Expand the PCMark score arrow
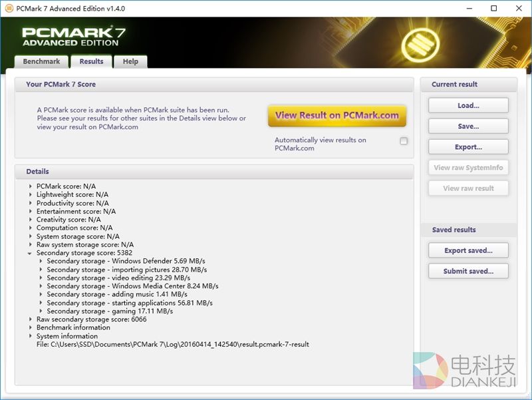The image size is (532, 400). pos(30,186)
